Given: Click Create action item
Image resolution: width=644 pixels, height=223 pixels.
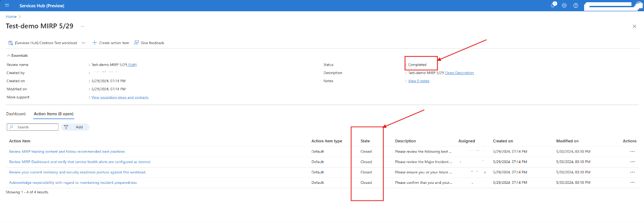Looking at the screenshot, I should 110,43.
